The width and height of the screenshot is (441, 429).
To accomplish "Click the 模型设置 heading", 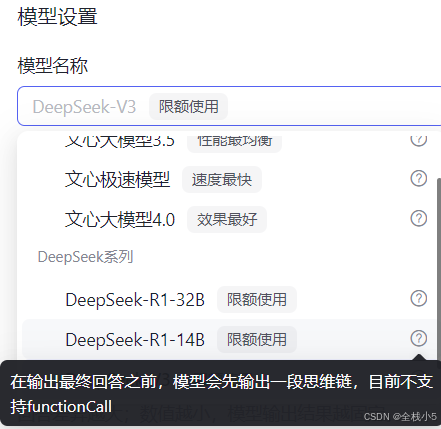I will [57, 16].
